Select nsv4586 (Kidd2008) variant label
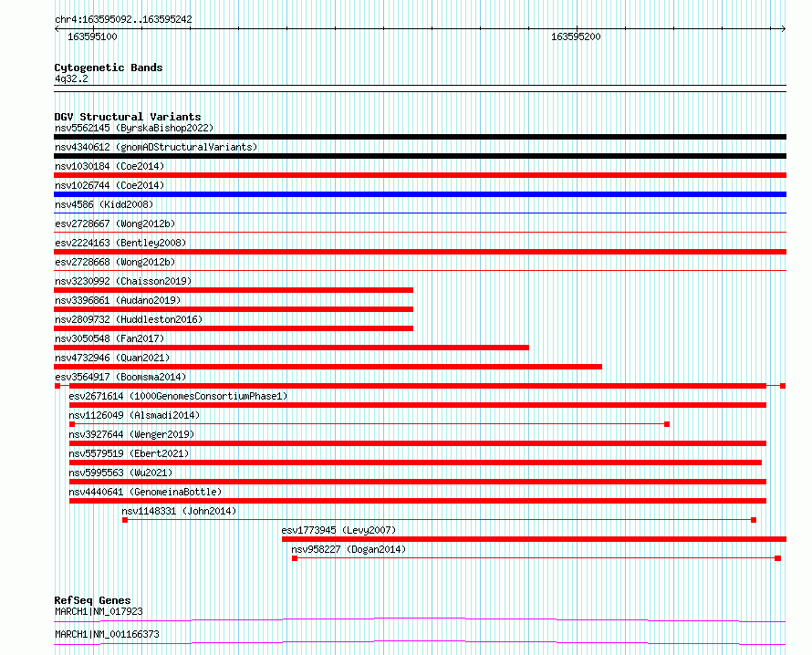Viewport: 812px width, 655px height. 104,204
